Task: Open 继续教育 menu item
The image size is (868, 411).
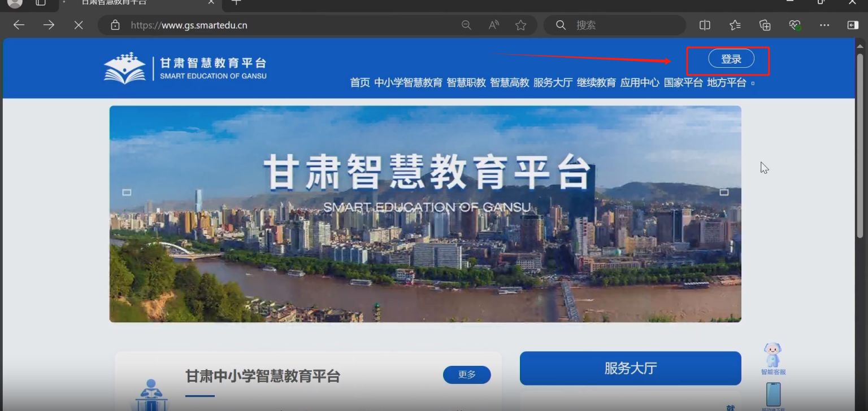Action: click(x=596, y=82)
